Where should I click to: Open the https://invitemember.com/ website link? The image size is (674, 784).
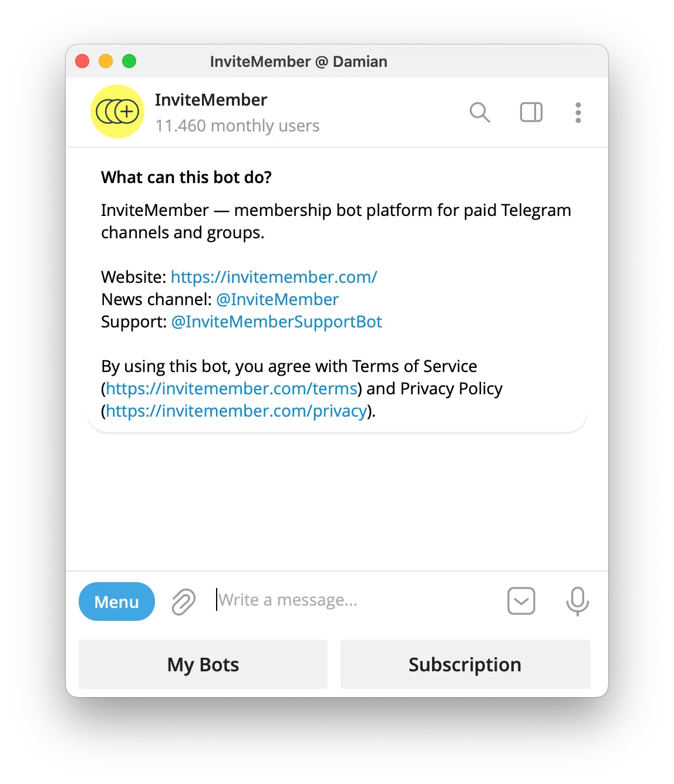(274, 277)
